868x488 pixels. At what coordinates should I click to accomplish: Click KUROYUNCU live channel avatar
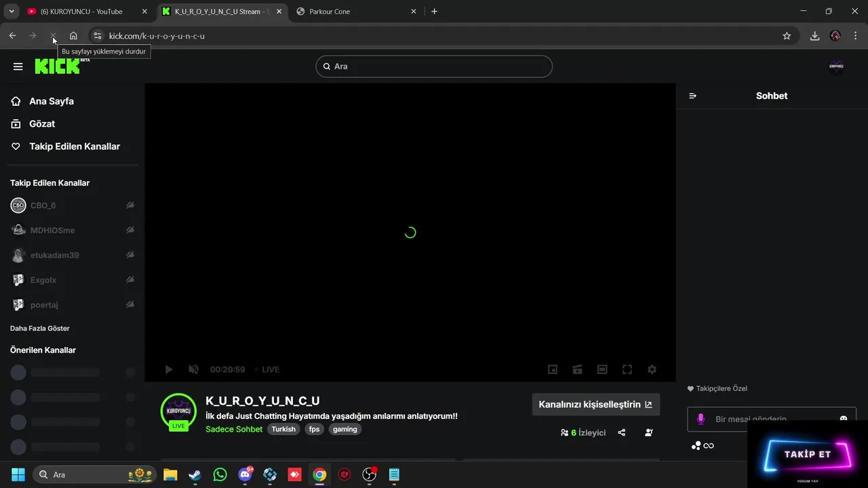click(x=178, y=411)
